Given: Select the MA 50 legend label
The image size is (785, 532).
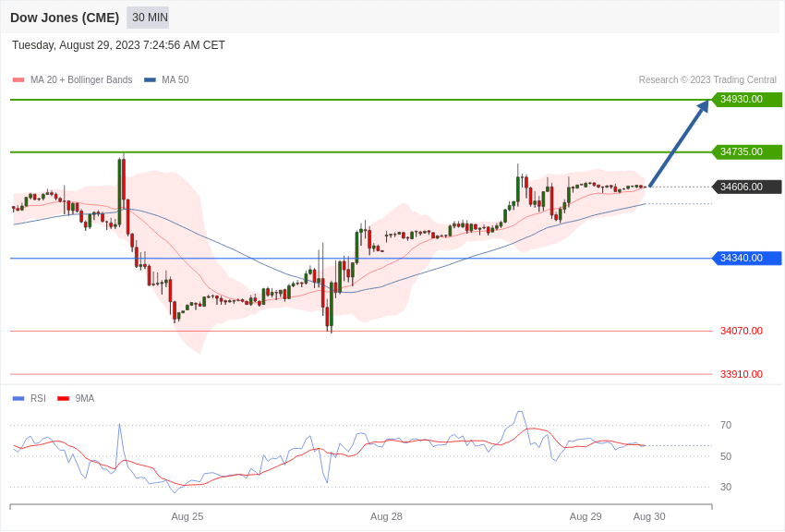Looking at the screenshot, I should (175, 80).
